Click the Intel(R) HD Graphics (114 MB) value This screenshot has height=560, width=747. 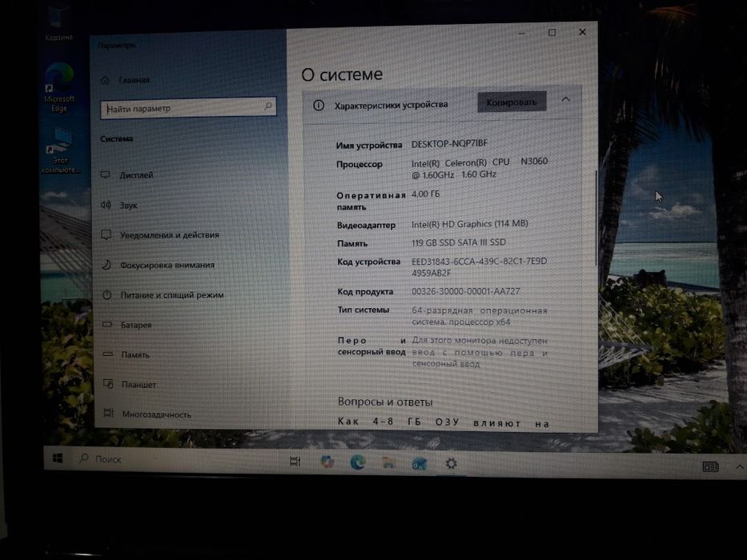[470, 224]
